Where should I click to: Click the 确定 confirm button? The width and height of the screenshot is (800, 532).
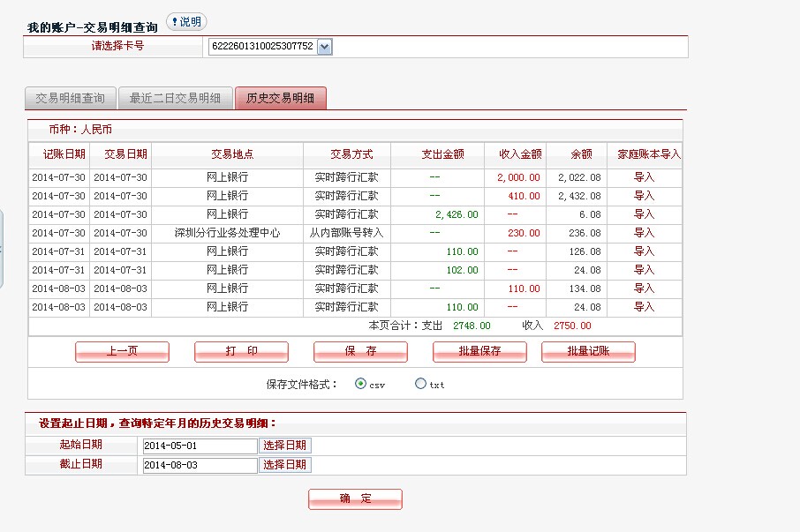(x=355, y=498)
